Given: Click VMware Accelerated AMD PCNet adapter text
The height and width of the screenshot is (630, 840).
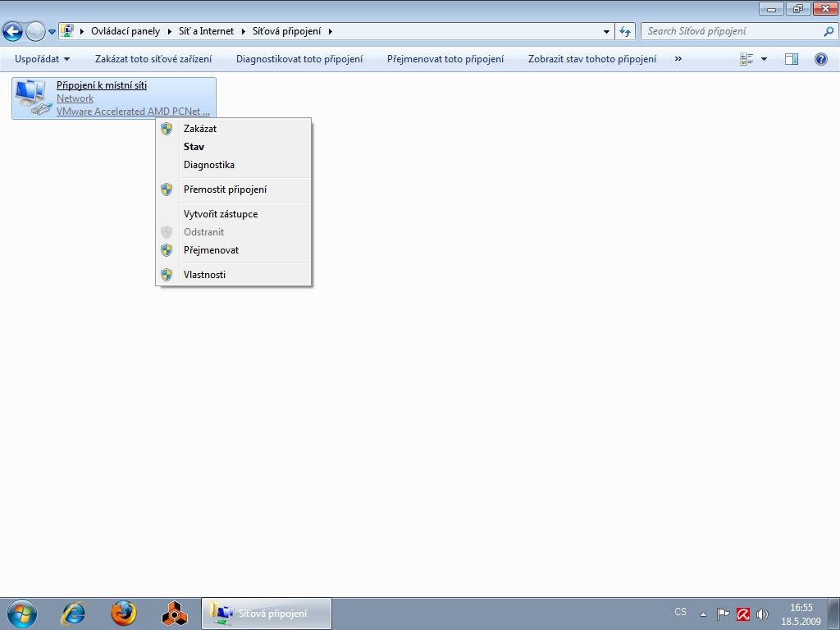Looking at the screenshot, I should pyautogui.click(x=133, y=112).
